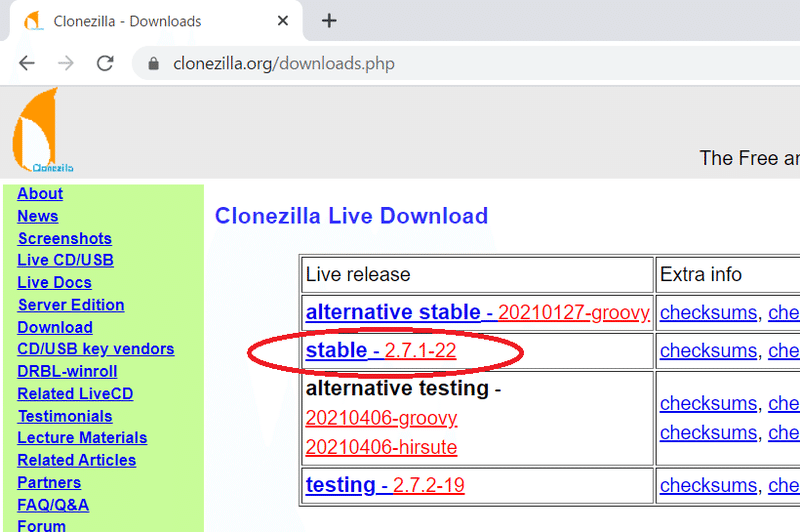Image resolution: width=800 pixels, height=532 pixels.
Task: Open checksums for alternative stable row
Action: pyautogui.click(x=708, y=313)
